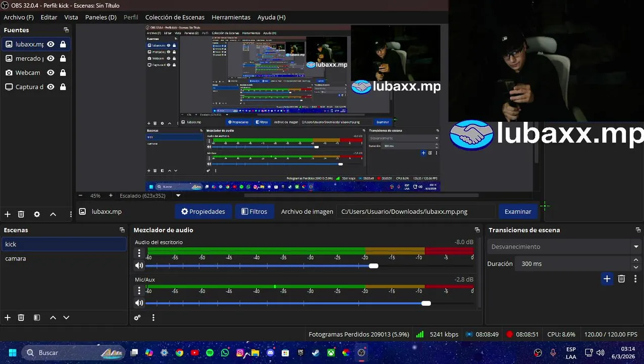Viewport: 644px width, 364px height.
Task: Open the Desvanecimiento transition dropdown
Action: click(564, 247)
